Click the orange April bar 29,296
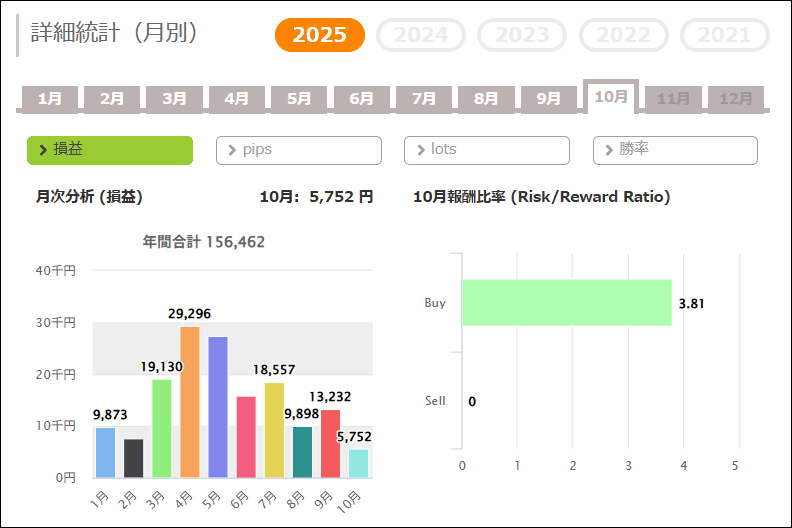 [190, 402]
